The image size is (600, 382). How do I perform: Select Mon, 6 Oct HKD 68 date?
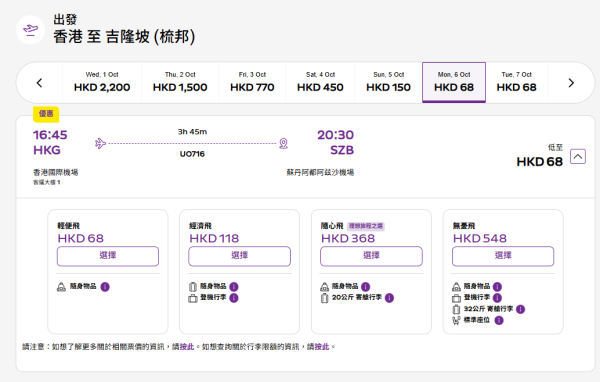pos(454,83)
